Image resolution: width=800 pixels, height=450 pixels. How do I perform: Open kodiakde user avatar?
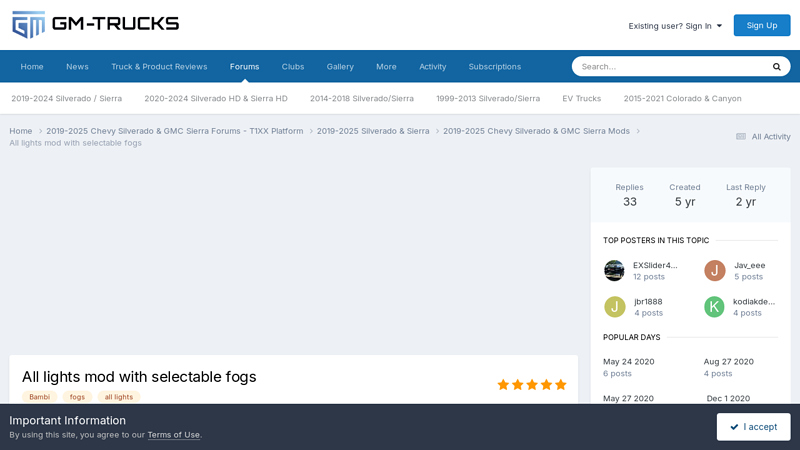714,307
